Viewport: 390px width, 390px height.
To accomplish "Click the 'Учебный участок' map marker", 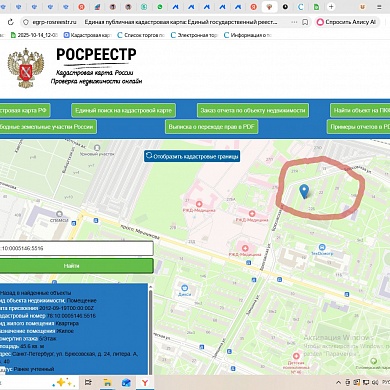I will tap(97, 148).
